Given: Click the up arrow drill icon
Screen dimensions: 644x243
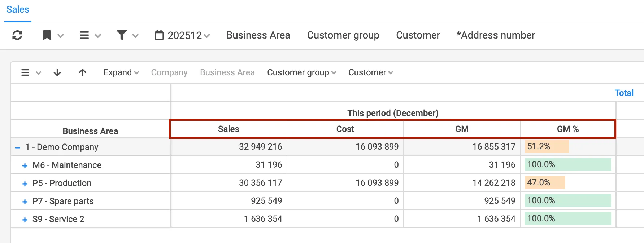Looking at the screenshot, I should [82, 72].
